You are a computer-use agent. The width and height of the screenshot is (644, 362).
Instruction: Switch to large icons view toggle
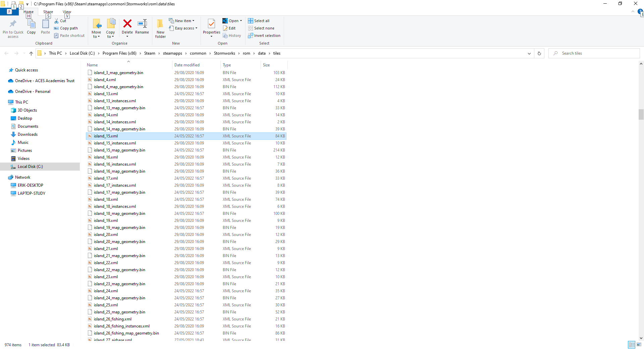click(x=639, y=345)
